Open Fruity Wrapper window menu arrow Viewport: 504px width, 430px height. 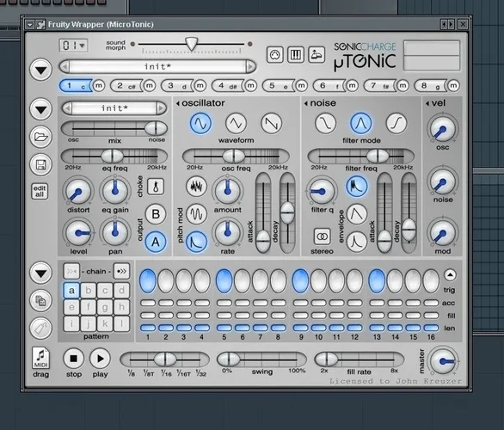[x=29, y=25]
